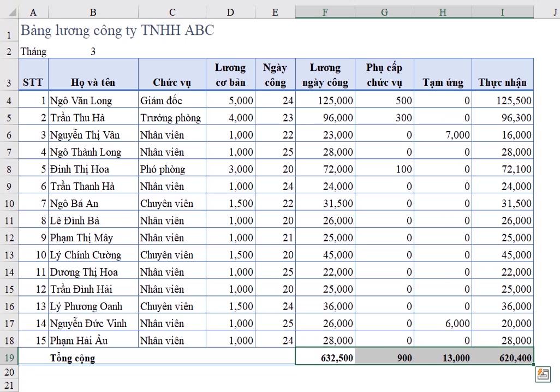Open the Quick Analysis button
560x392 pixels.
(x=543, y=374)
